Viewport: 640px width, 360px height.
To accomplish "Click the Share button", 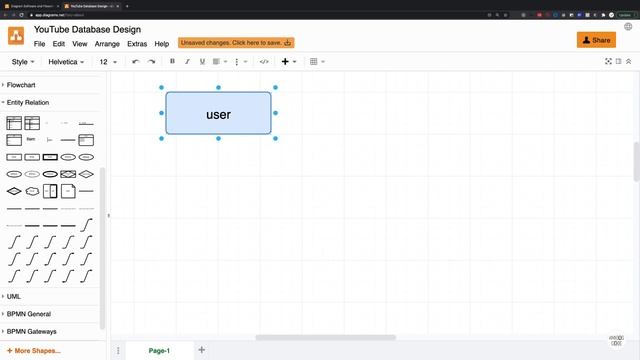I will point(596,40).
